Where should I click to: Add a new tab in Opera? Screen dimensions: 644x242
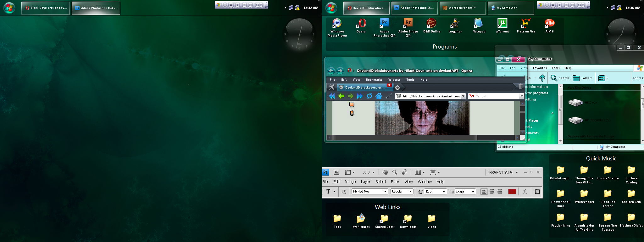pos(397,88)
